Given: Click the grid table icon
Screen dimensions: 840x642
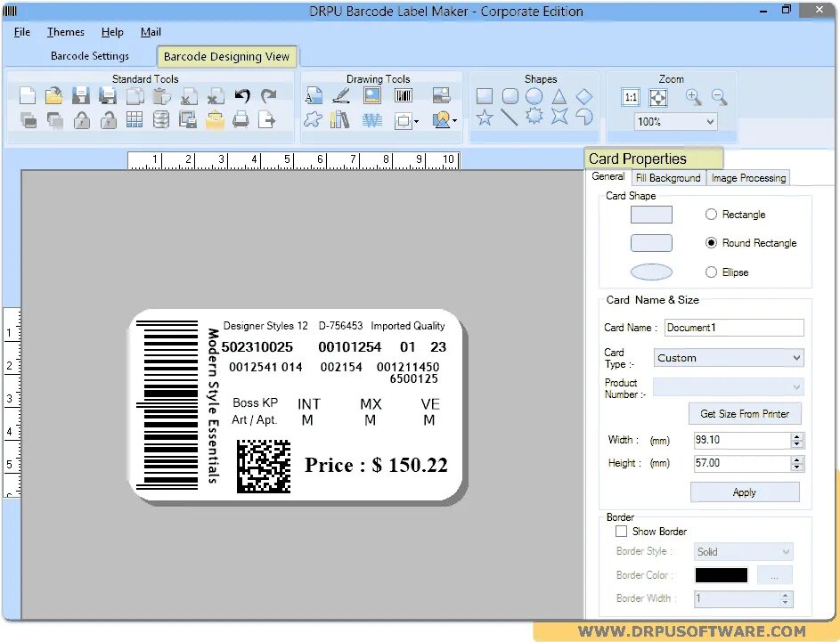Looking at the screenshot, I should click(135, 120).
